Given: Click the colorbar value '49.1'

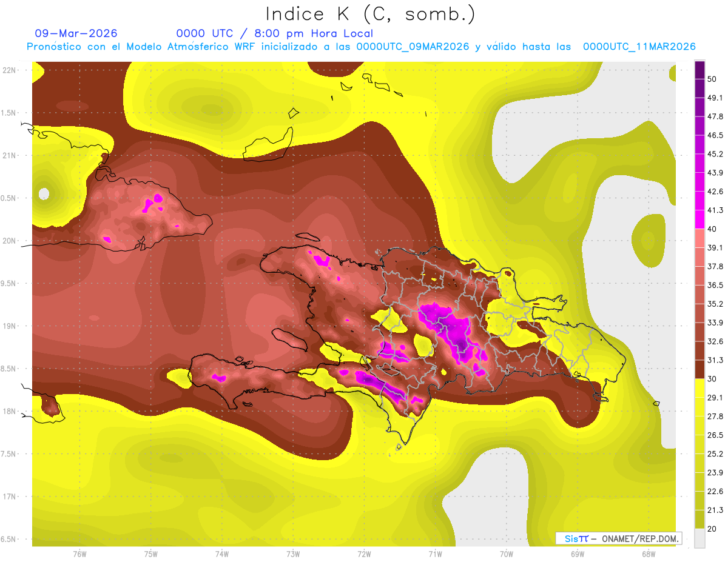Looking at the screenshot, I should pos(715,98).
